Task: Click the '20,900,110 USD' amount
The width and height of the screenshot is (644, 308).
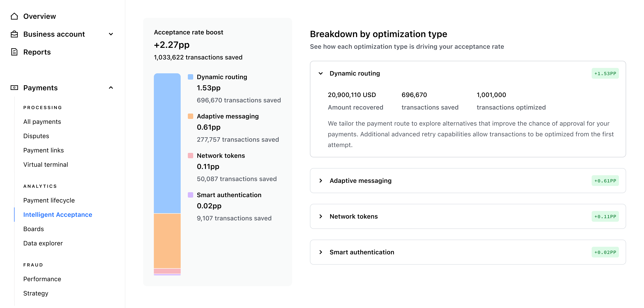Action: pyautogui.click(x=352, y=95)
